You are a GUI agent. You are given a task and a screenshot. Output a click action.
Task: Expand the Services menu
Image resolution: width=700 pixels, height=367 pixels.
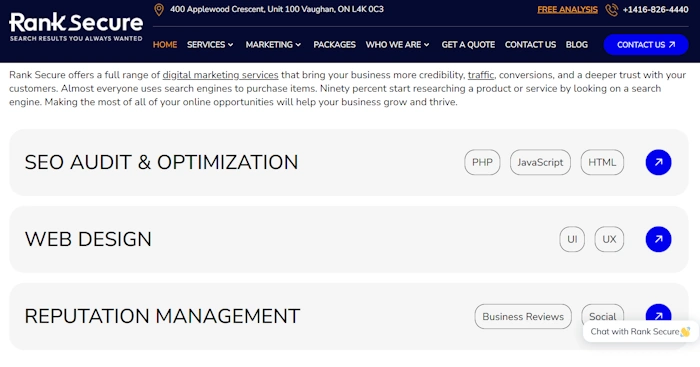[210, 45]
